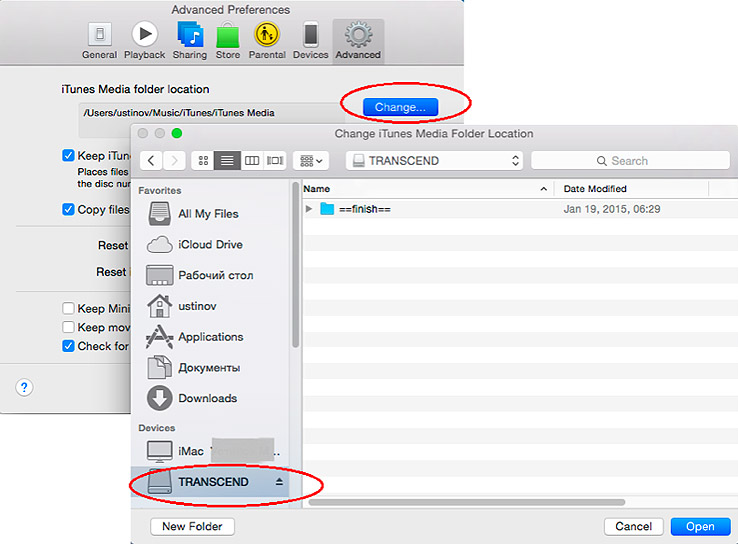This screenshot has width=738, height=544.
Task: Toggle Check for updates checkbox
Action: [x=68, y=346]
